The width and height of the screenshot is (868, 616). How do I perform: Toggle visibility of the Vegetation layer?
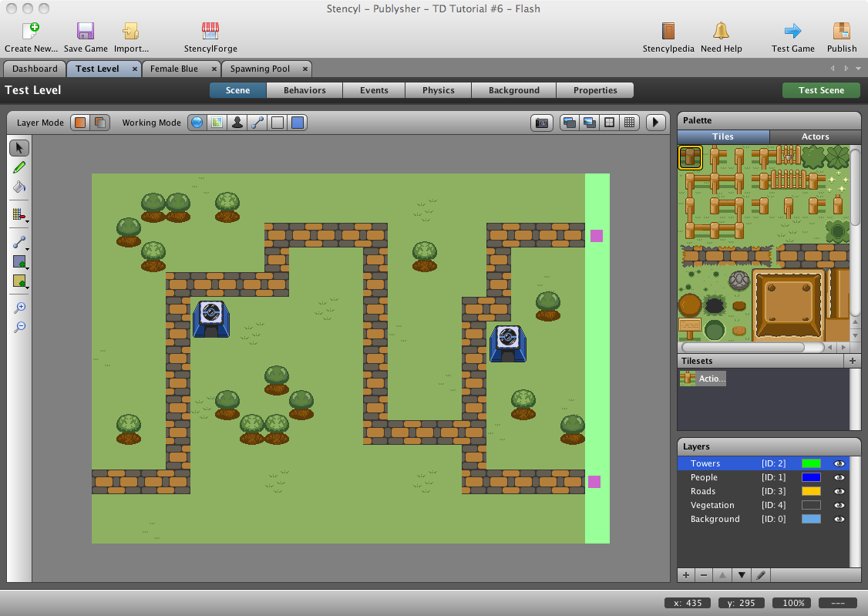pos(839,505)
